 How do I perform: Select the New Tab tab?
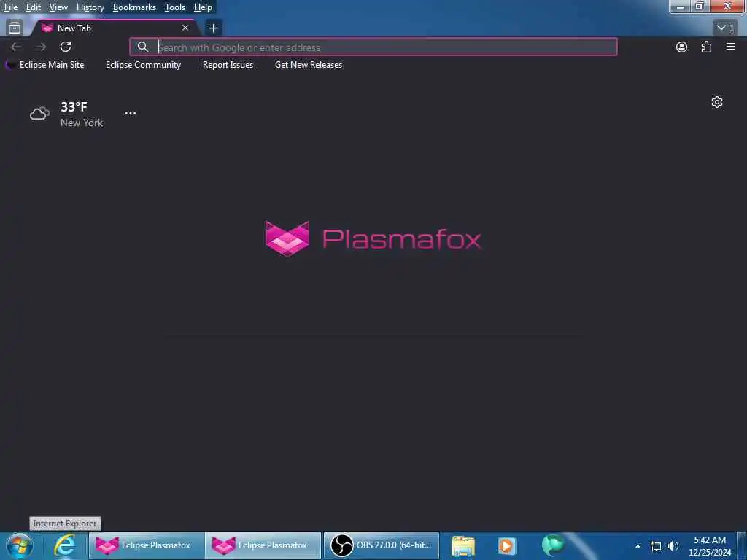click(x=115, y=28)
